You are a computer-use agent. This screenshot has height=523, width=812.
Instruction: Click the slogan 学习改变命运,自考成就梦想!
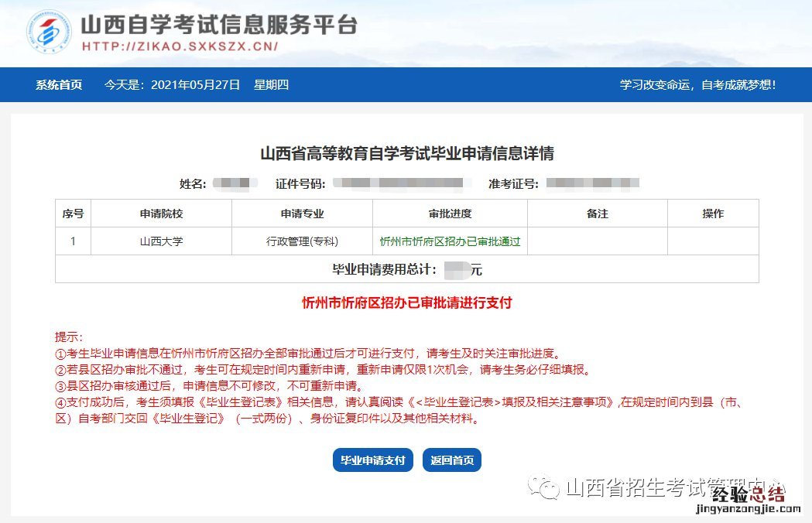pos(697,85)
